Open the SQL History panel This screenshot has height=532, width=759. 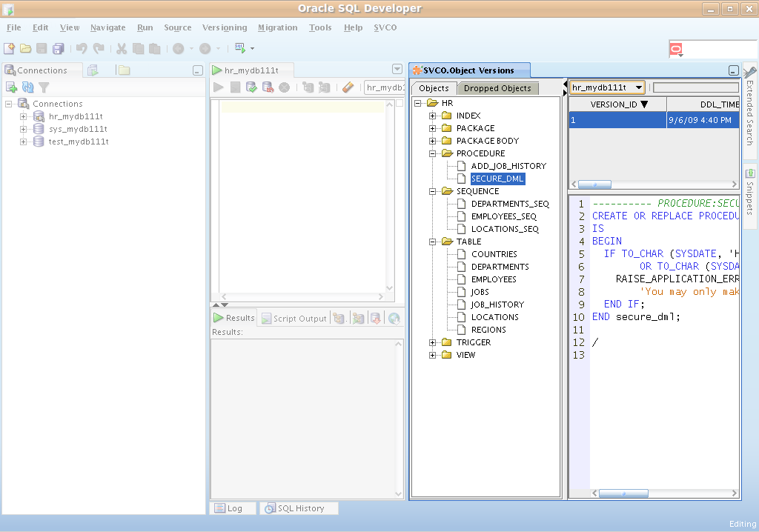tap(300, 508)
